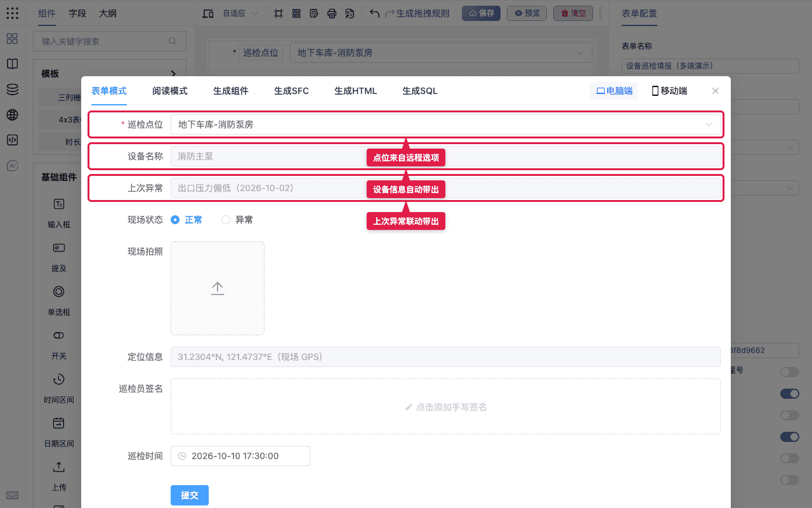Screen dimensions: 812x508
Task: Open background 巡检点位 select behind dialog
Action: (x=441, y=53)
